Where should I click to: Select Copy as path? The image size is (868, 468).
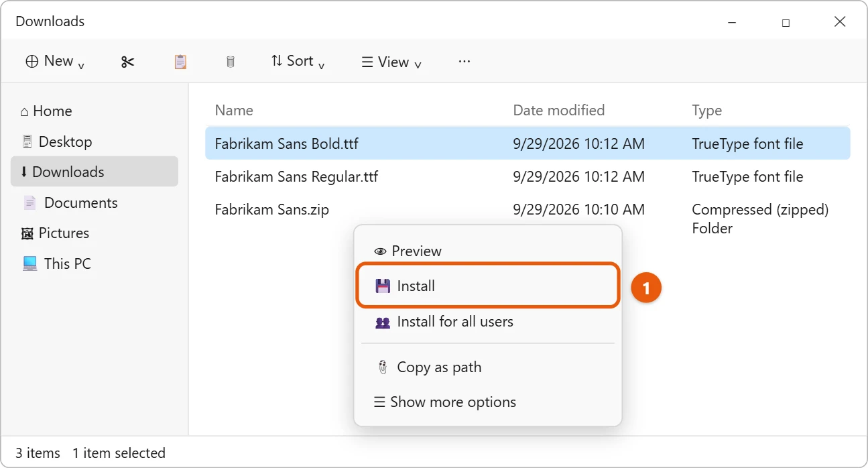click(488, 367)
